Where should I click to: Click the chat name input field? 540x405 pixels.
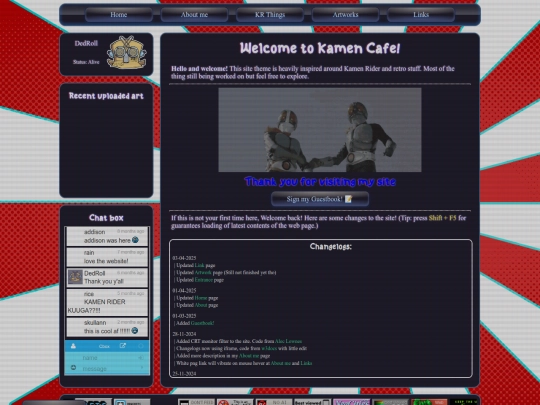(x=107, y=358)
